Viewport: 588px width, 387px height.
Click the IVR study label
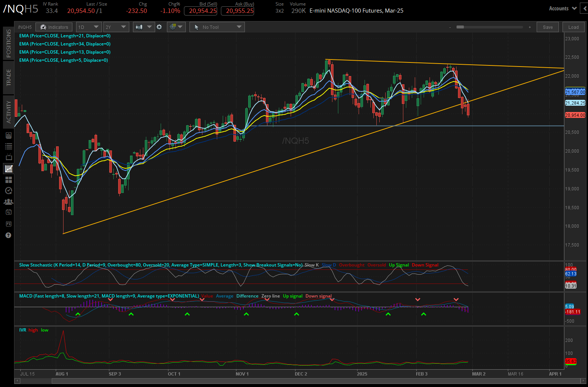pyautogui.click(x=23, y=330)
